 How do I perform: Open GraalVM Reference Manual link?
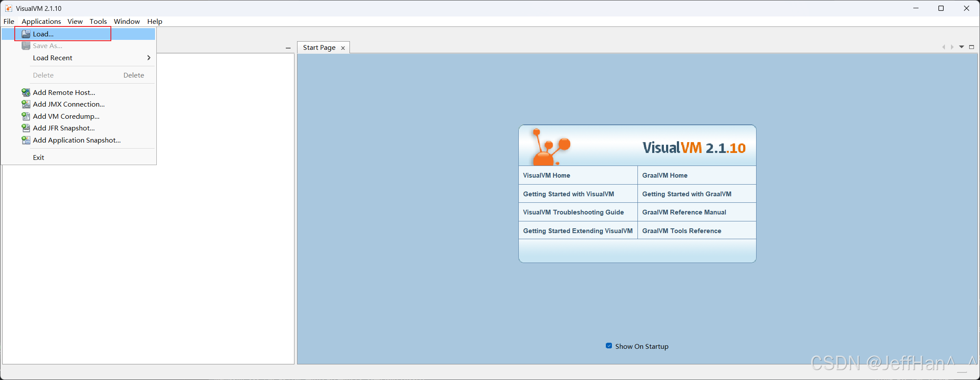[x=684, y=212]
